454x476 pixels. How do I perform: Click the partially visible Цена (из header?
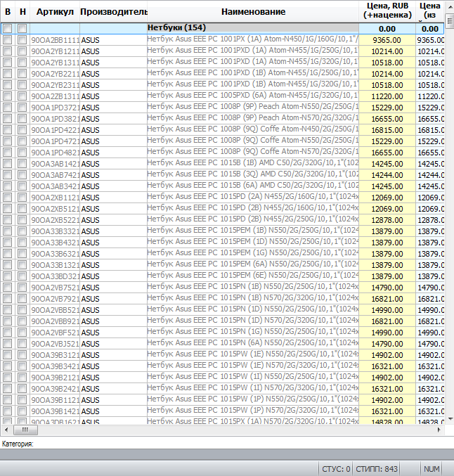[430, 11]
